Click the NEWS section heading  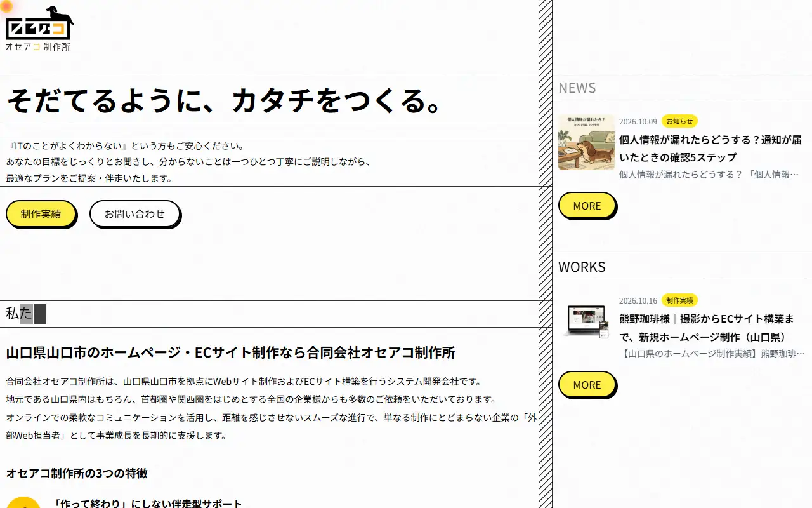[x=577, y=88]
